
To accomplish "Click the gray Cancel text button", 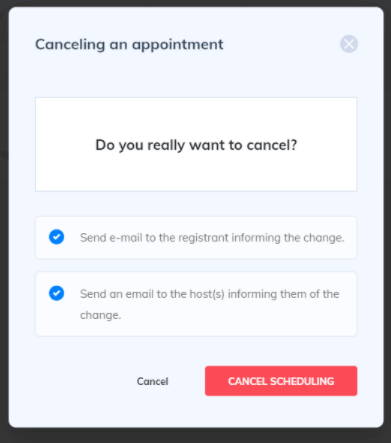I will (x=153, y=381).
